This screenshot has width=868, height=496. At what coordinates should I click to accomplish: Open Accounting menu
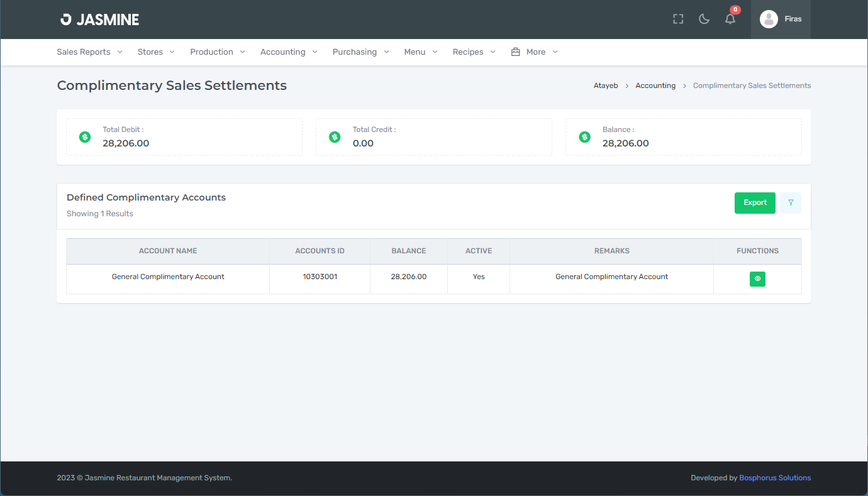point(289,52)
